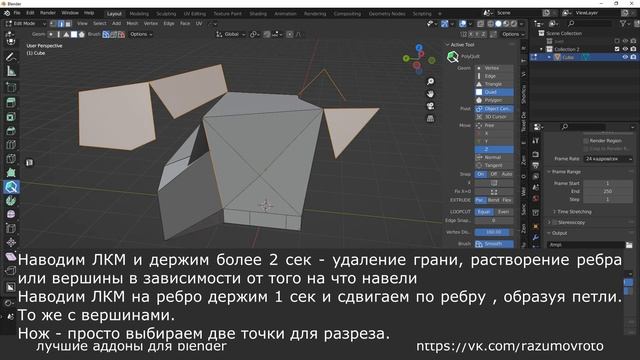Collapse the Frame Range panel
Image resolution: width=640 pixels, height=360 pixels.
pos(549,172)
